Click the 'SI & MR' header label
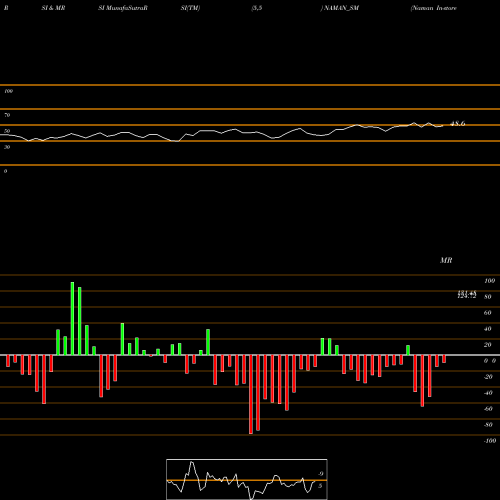The width and height of the screenshot is (500, 500). 53,8
